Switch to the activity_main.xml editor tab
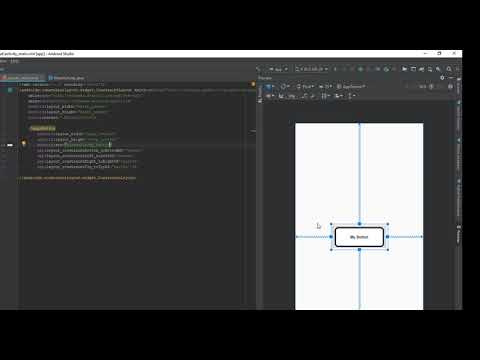Screen dimensions: 480x360 pos(22,78)
